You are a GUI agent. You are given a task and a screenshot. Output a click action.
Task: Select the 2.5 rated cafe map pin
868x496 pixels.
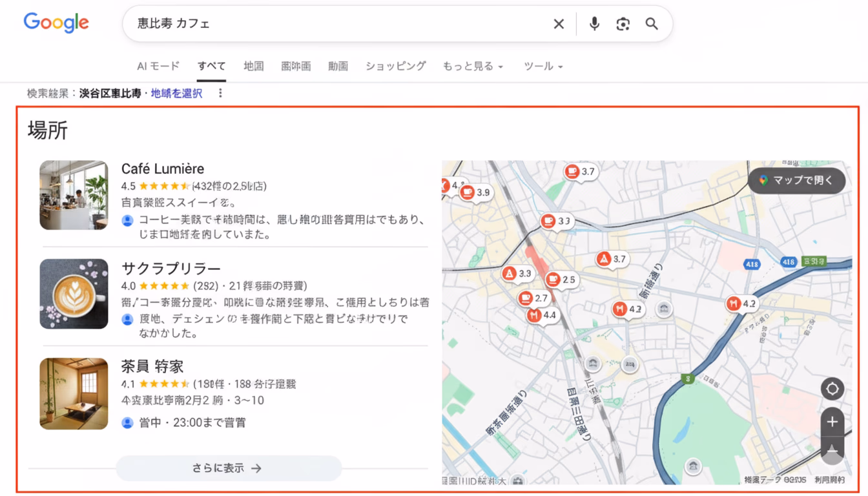point(561,280)
